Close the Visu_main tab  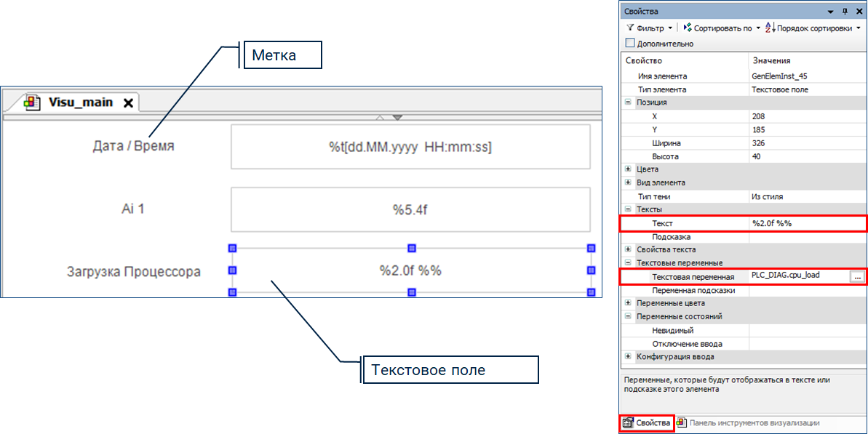(128, 103)
